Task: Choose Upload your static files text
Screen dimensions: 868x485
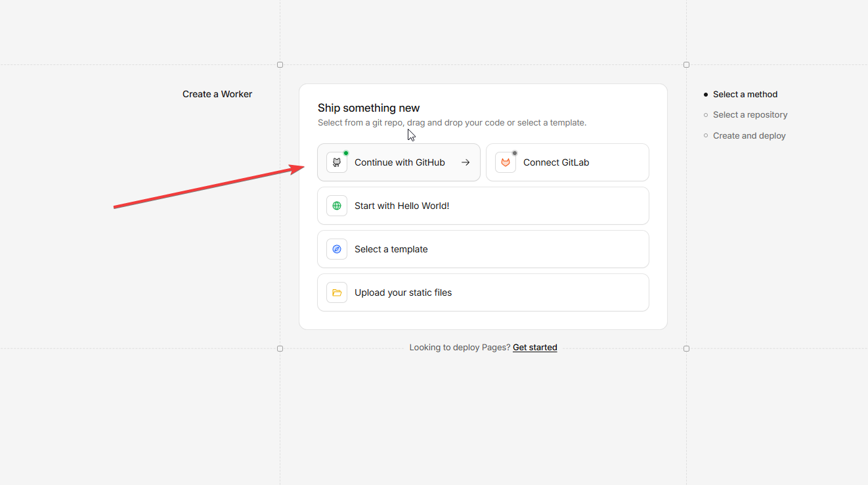Action: pos(403,292)
